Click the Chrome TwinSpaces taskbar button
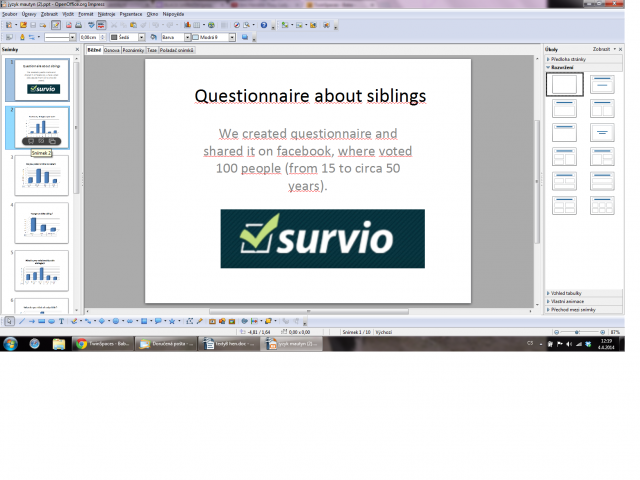This screenshot has width=640, height=480. tap(103, 344)
